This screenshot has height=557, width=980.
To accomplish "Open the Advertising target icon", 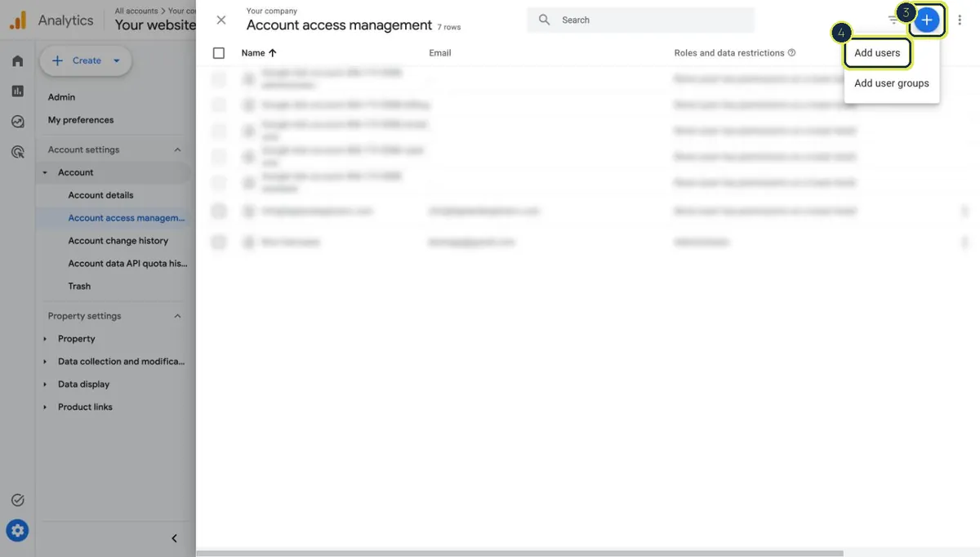I will tap(17, 152).
